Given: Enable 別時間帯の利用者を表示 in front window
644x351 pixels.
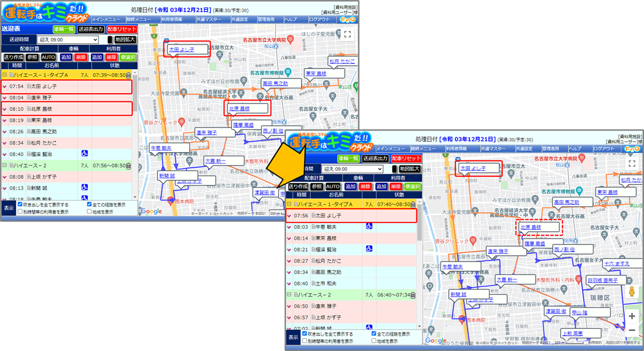Looking at the screenshot, I should (x=305, y=341).
